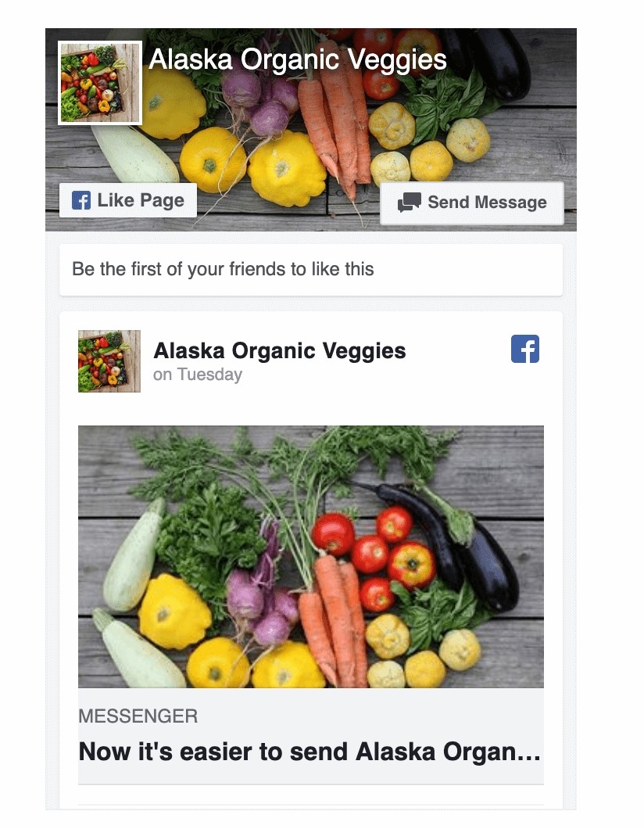
Task: Click 'Be the first of your friends' box
Action: pos(310,270)
